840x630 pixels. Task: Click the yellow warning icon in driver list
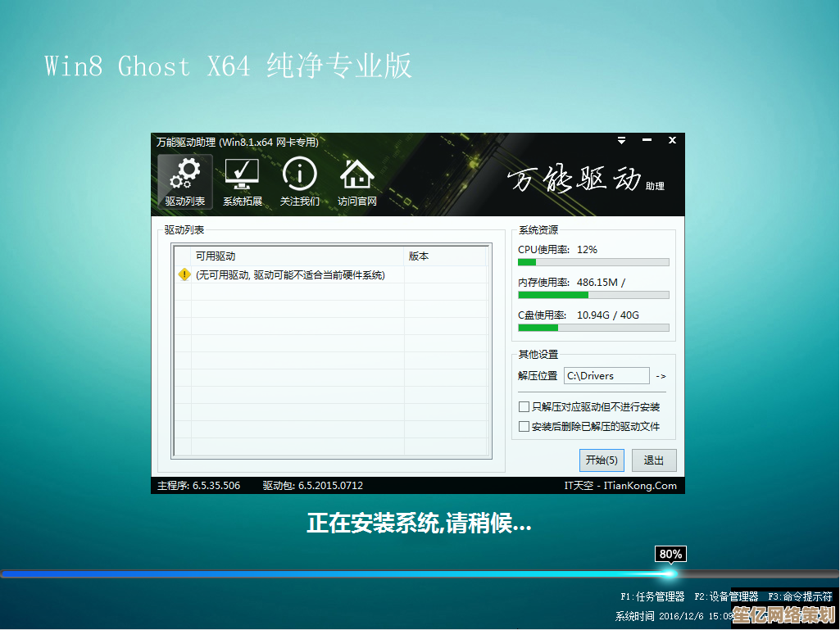[x=184, y=275]
